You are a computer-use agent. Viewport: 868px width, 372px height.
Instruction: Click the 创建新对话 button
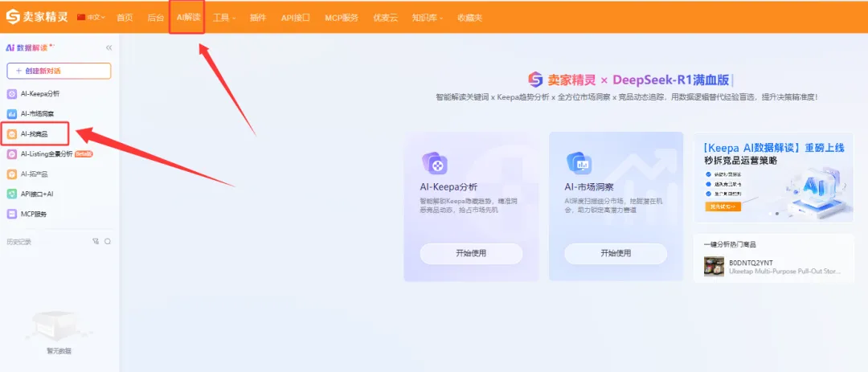pos(59,71)
